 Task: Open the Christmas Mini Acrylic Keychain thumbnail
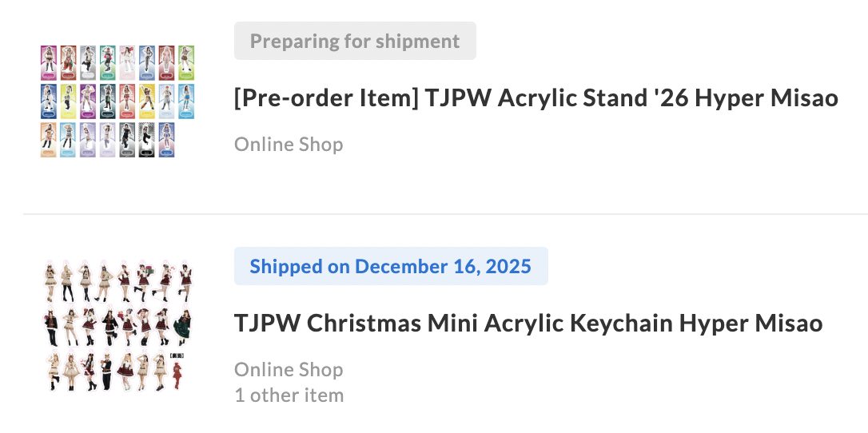click(x=117, y=326)
